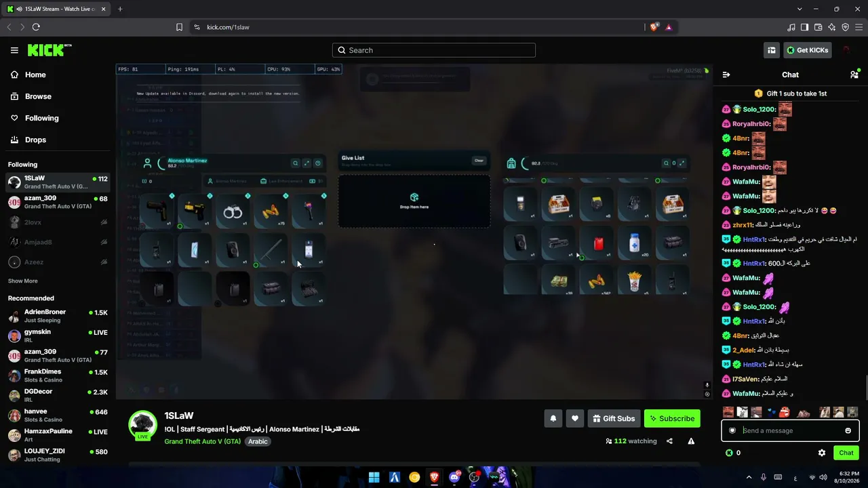
Task: Toggle stream notifications bell
Action: coord(553,419)
